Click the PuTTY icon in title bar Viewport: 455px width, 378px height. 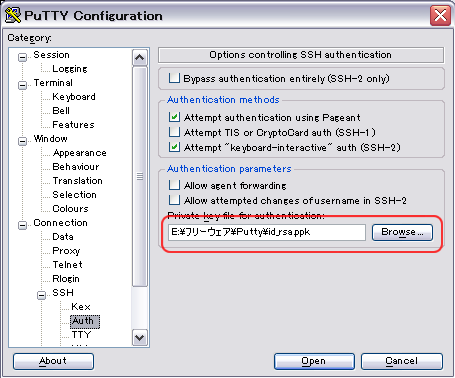13,15
